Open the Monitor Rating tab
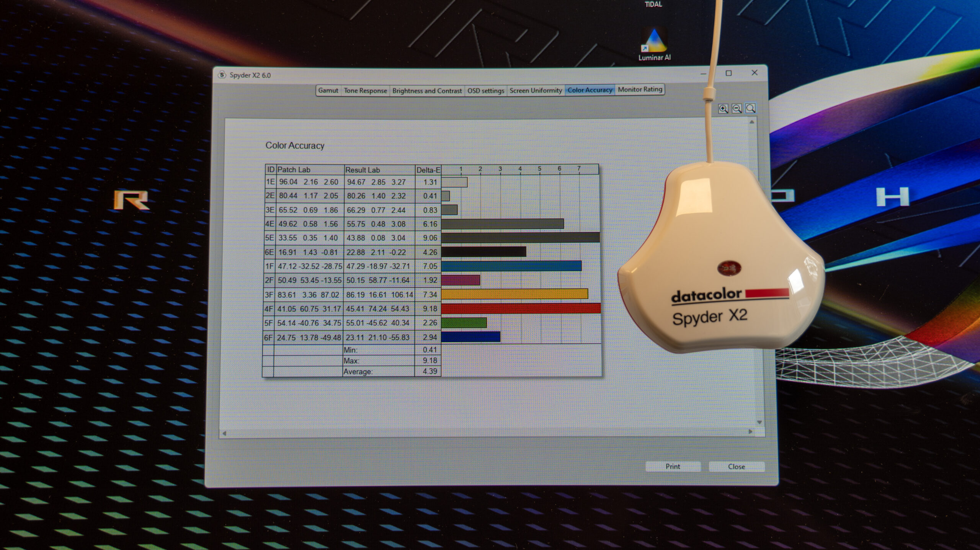The height and width of the screenshot is (550, 980). pos(640,90)
